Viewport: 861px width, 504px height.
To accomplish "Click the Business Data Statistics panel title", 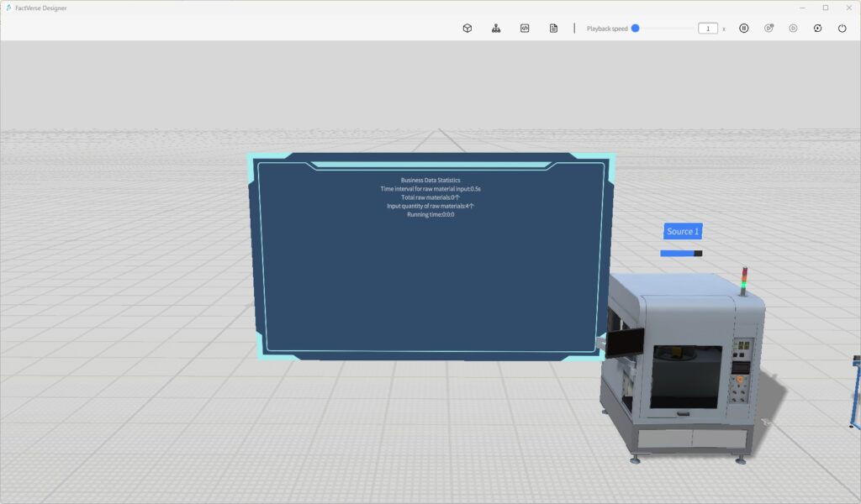I will tap(430, 180).
